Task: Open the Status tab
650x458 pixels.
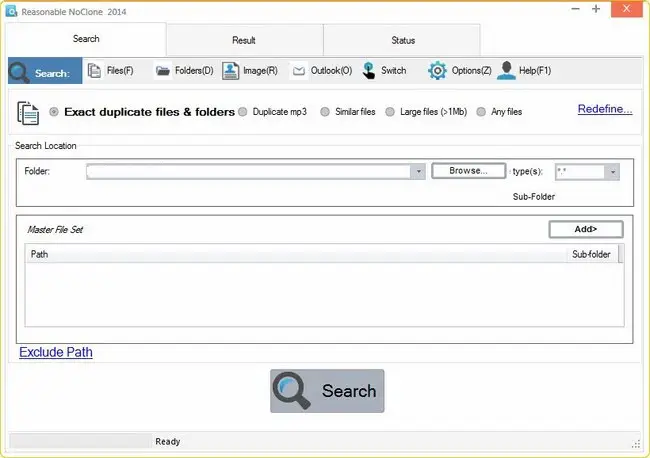Action: point(402,40)
